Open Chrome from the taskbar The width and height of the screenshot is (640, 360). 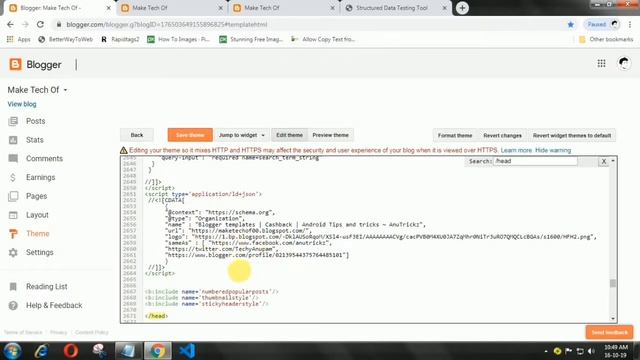click(x=158, y=351)
